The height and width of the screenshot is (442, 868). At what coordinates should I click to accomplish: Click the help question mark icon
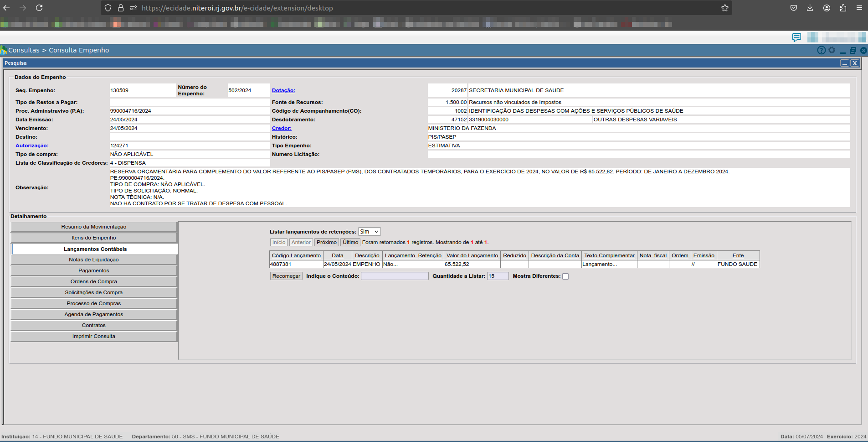pyautogui.click(x=821, y=50)
